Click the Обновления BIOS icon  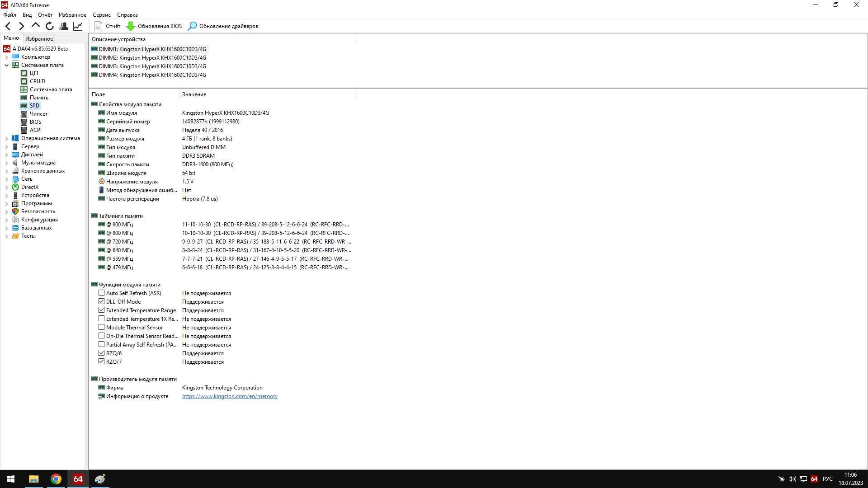coord(131,26)
